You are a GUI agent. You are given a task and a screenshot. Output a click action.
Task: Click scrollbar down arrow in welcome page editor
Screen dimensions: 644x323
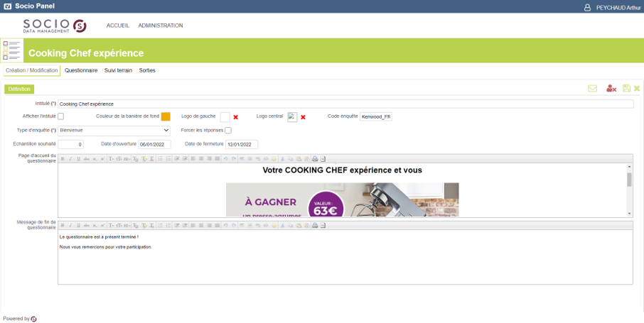coord(629,214)
